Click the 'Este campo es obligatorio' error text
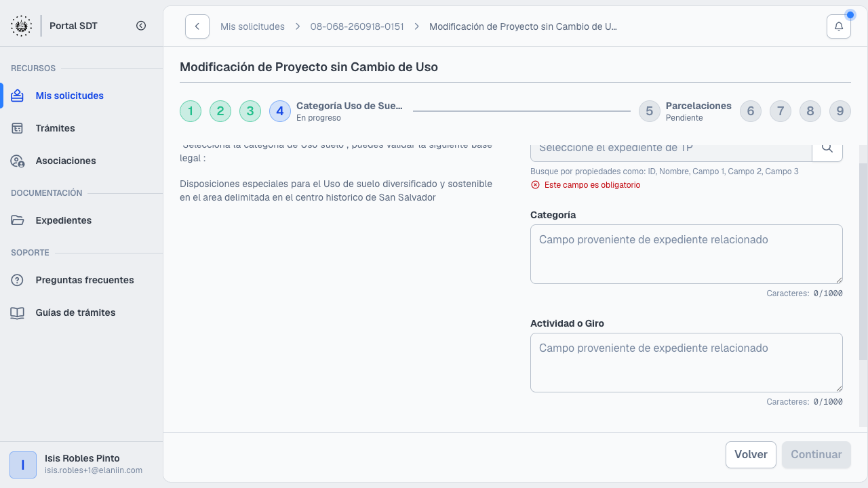Screen dimensions: 868x488 [592, 185]
